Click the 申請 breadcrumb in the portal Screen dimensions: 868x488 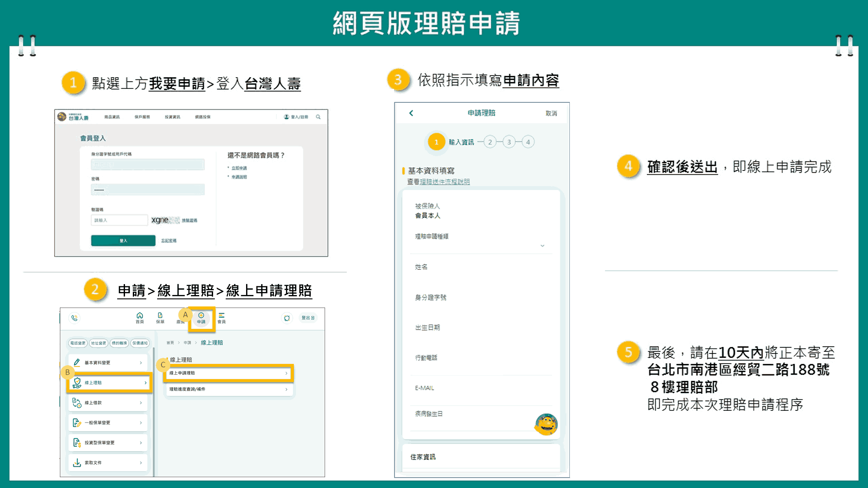tap(187, 343)
